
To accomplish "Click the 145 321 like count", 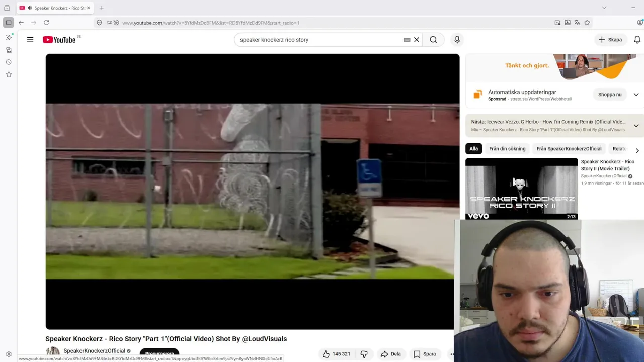I will point(341,354).
